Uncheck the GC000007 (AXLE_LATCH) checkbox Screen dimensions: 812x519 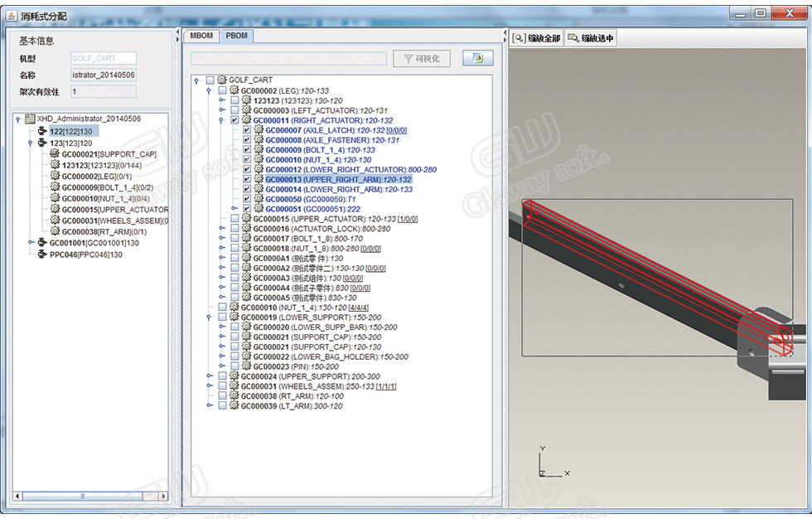(247, 130)
